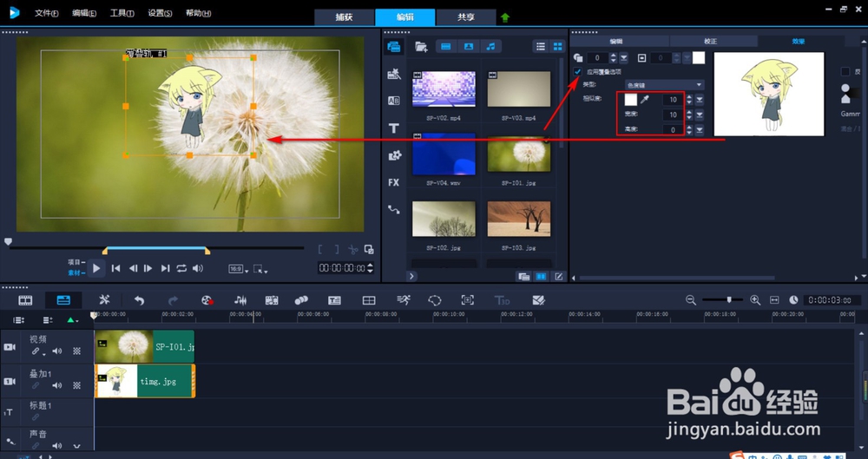
Task: Undo the last action
Action: click(139, 300)
